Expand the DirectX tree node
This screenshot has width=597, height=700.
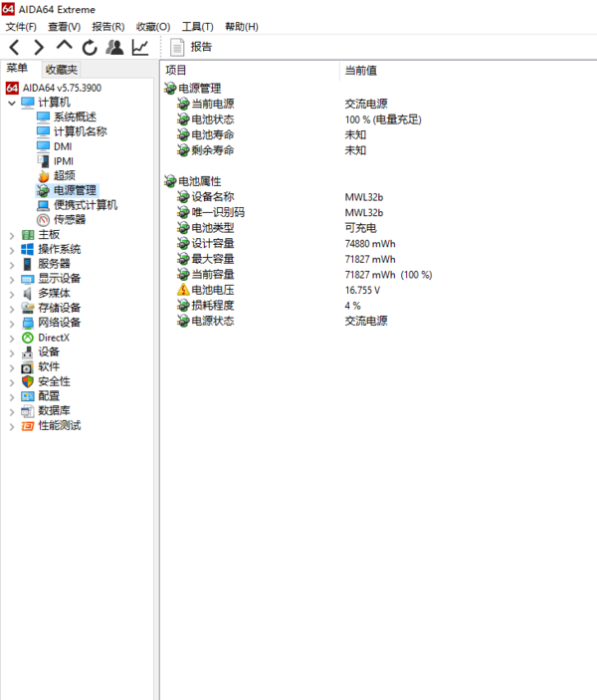point(12,339)
